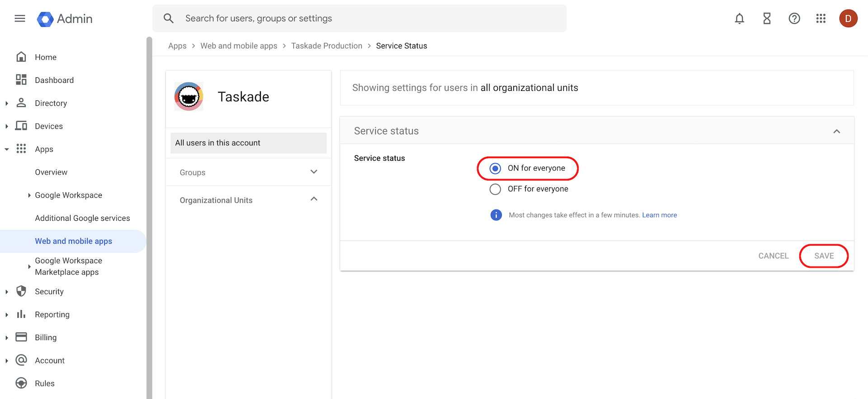Image resolution: width=868 pixels, height=399 pixels.
Task: Open the Learn more link
Action: 660,215
